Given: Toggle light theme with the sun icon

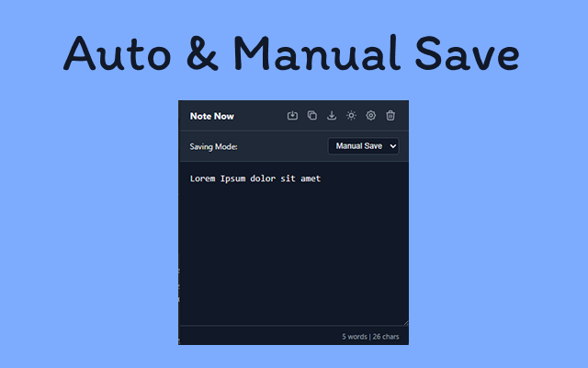Looking at the screenshot, I should [x=351, y=116].
